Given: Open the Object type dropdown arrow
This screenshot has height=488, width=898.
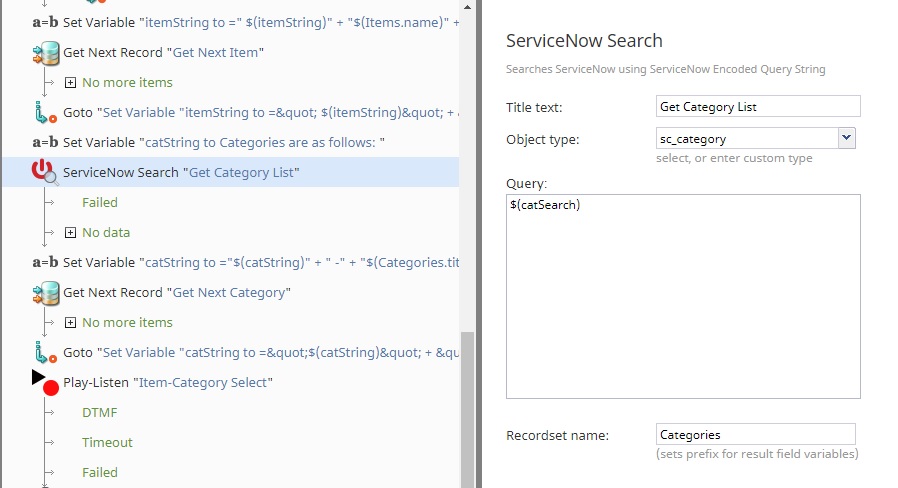Looking at the screenshot, I should click(x=846, y=138).
